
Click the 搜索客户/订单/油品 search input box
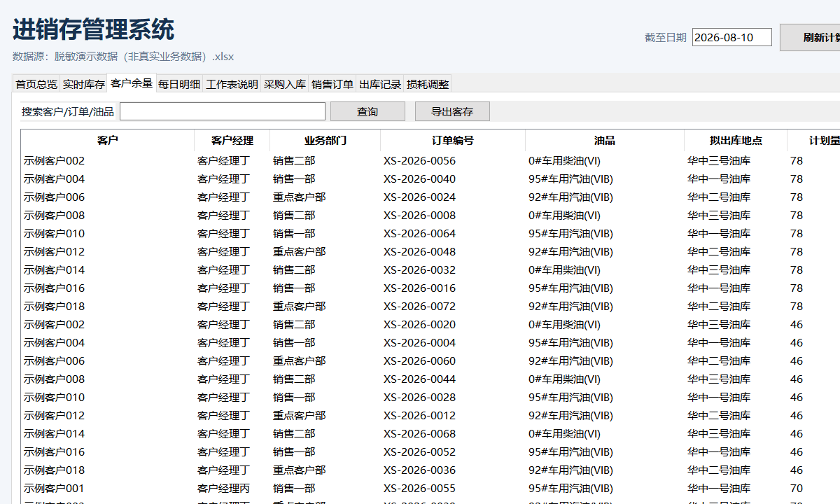pos(223,111)
